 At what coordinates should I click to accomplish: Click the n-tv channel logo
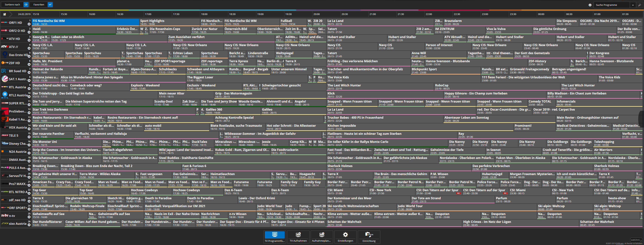click(5, 215)
